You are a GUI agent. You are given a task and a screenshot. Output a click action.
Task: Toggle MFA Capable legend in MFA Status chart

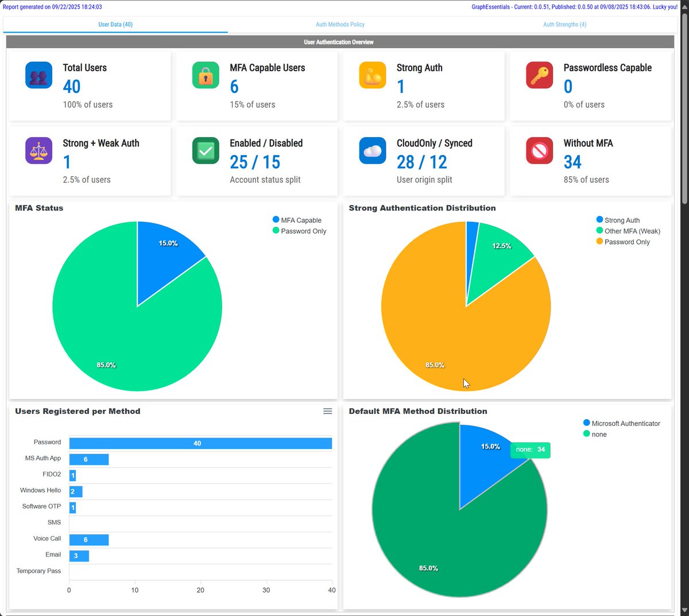[x=297, y=220]
